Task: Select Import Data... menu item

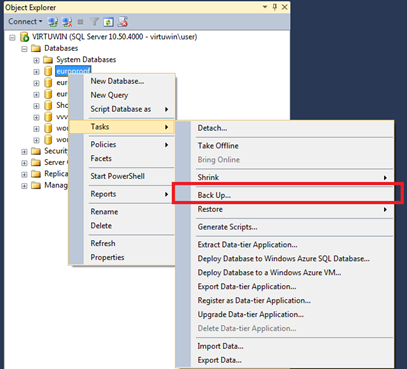Action: tap(285, 346)
